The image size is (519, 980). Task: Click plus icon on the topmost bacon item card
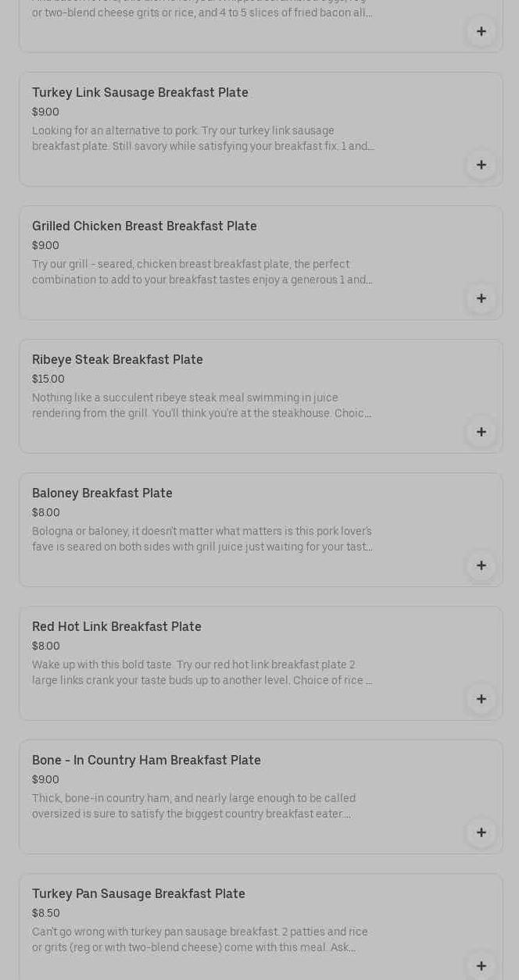(481, 31)
